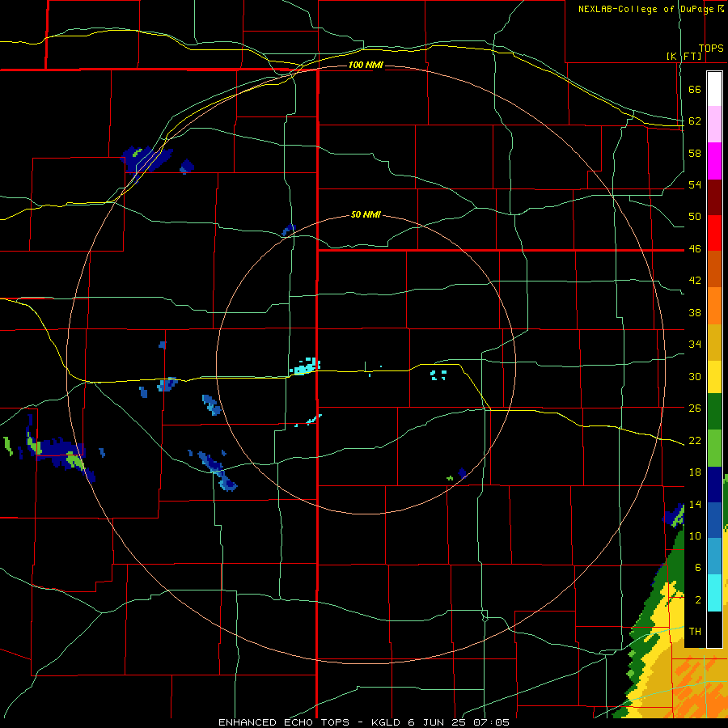728x728 pixels.
Task: Click the light green legend swatch
Action: [x=714, y=448]
